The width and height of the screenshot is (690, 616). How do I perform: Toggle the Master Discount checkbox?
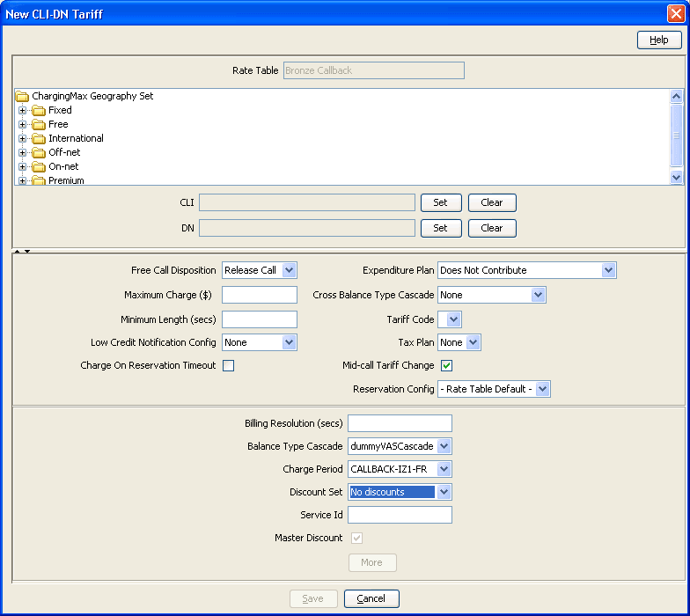[x=357, y=539]
